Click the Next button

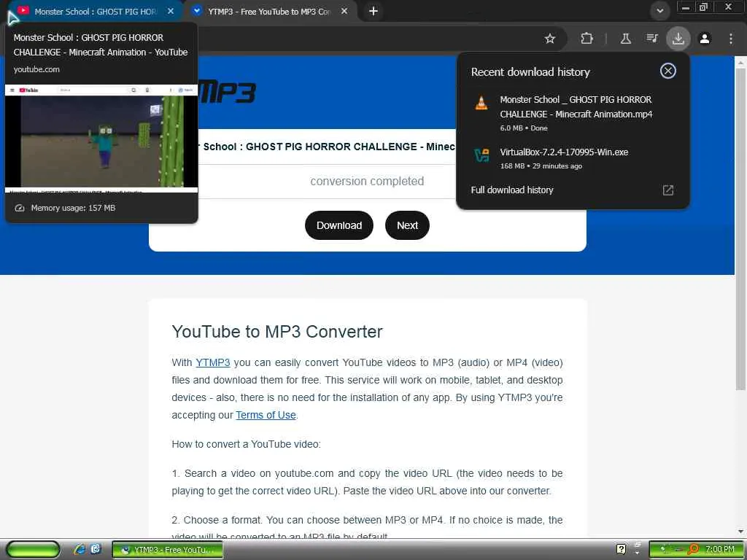(x=407, y=225)
